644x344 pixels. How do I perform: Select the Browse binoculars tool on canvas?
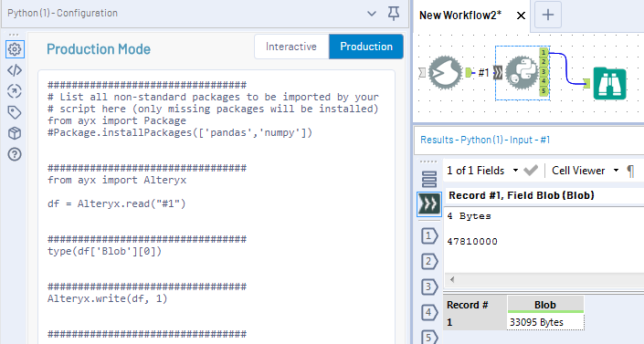coord(610,84)
